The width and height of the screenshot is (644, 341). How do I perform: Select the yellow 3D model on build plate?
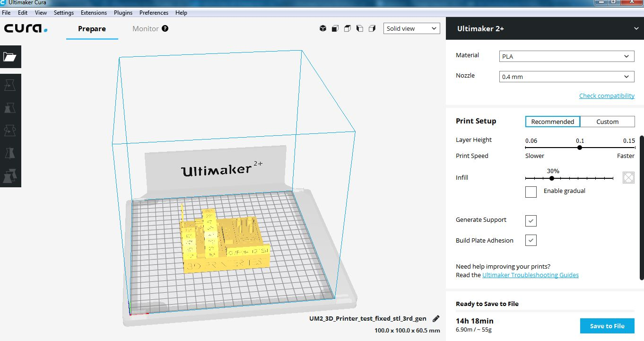point(226,242)
